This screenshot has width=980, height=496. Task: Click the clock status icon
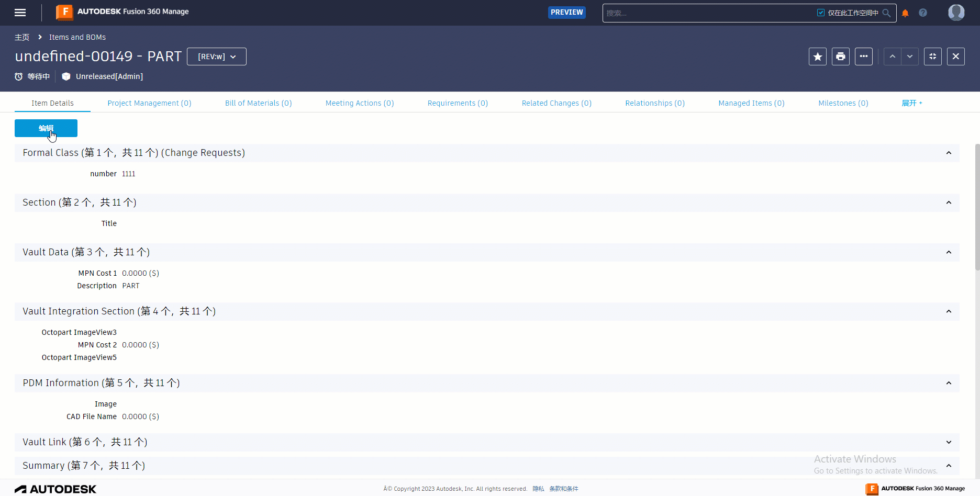point(19,76)
